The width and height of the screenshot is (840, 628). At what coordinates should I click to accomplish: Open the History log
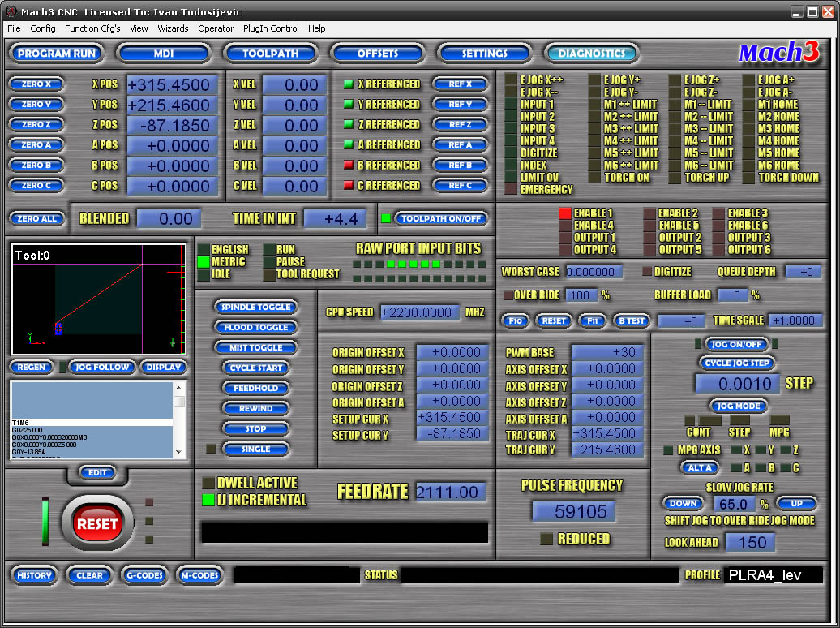coord(34,575)
